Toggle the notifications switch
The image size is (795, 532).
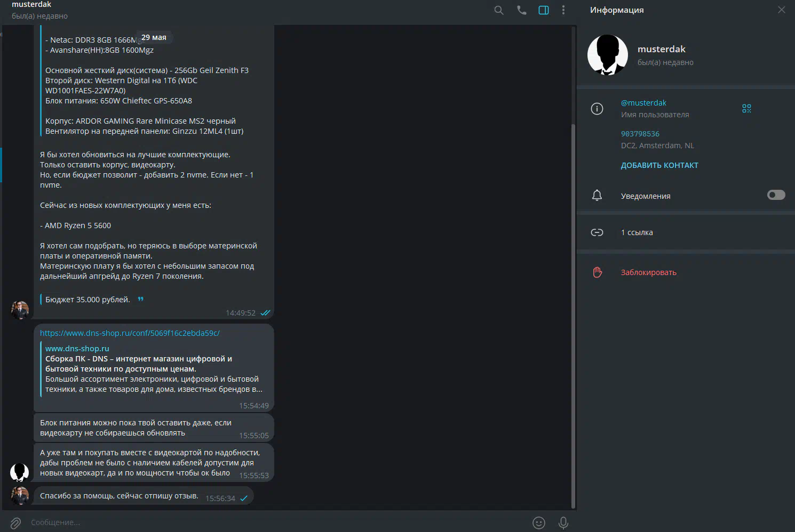[776, 195]
